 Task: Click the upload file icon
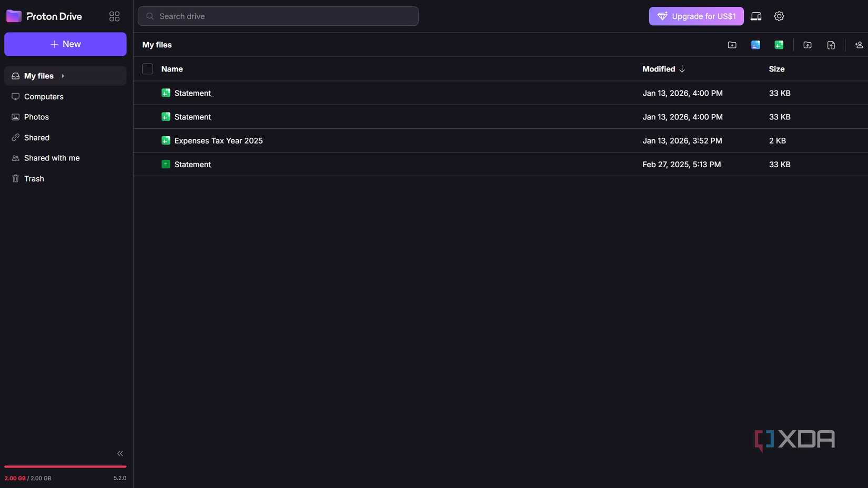pos(831,45)
